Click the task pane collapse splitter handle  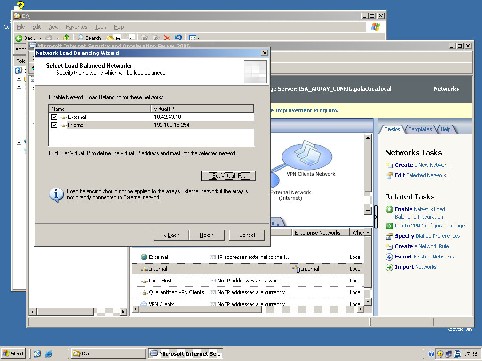pos(376,217)
